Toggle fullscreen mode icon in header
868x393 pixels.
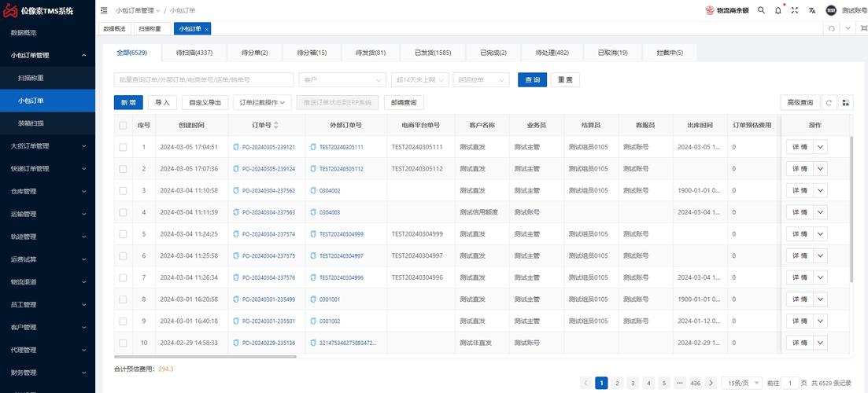(x=794, y=10)
